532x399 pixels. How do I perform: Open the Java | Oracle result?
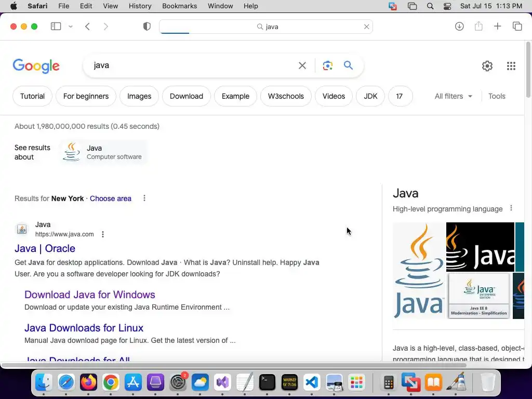[45, 248]
